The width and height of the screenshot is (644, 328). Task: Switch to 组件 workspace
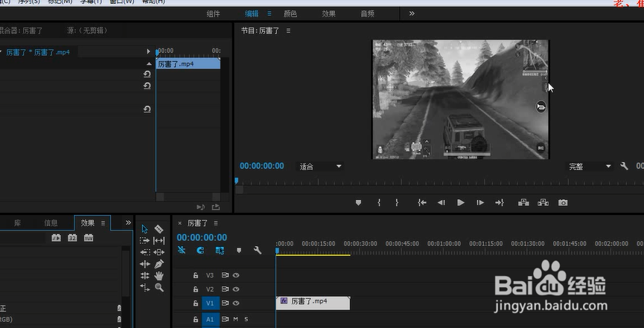tap(213, 13)
